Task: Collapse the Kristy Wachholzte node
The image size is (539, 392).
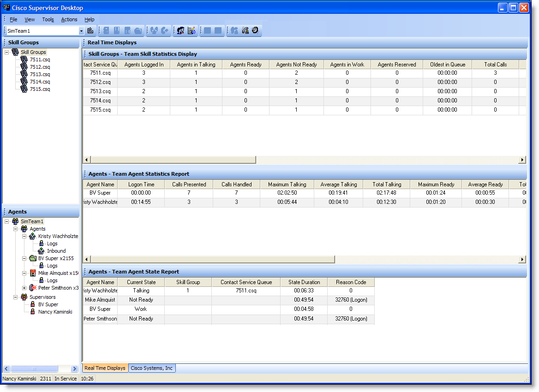Action: [x=24, y=237]
